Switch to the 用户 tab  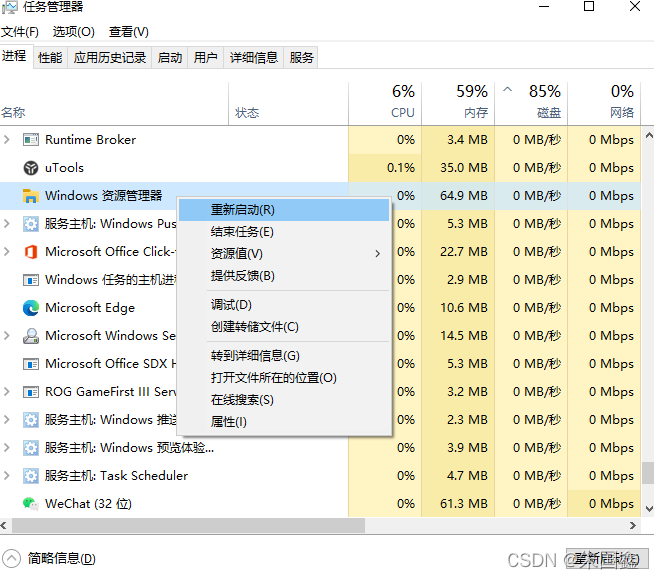click(x=206, y=58)
